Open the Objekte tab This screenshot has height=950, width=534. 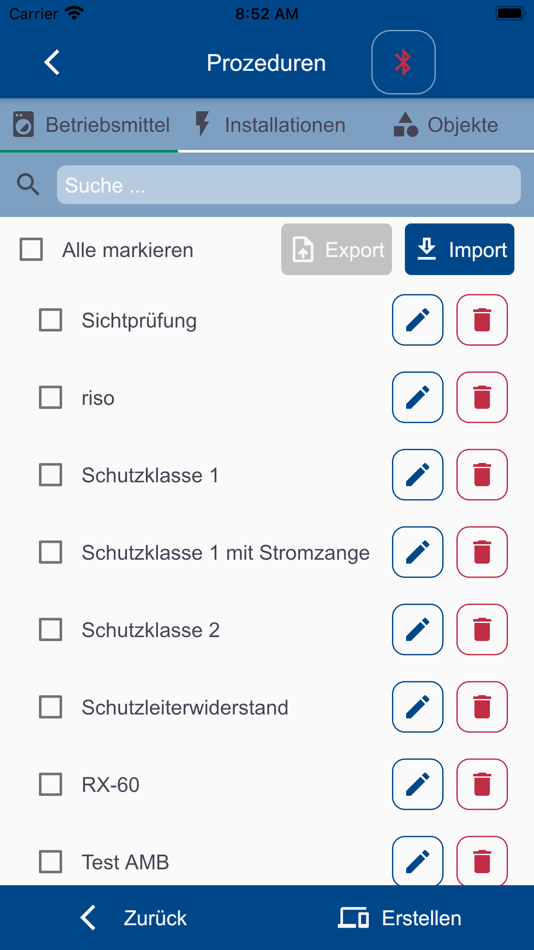(x=446, y=125)
